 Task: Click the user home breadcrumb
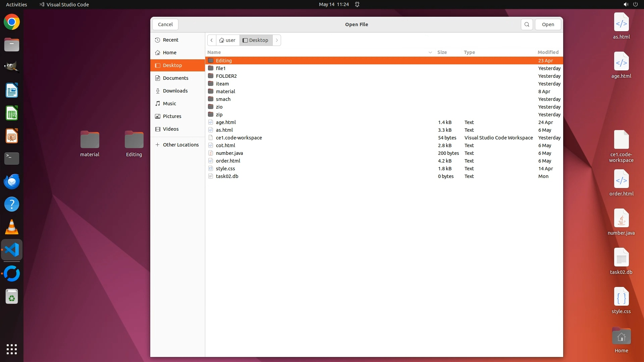227,40
